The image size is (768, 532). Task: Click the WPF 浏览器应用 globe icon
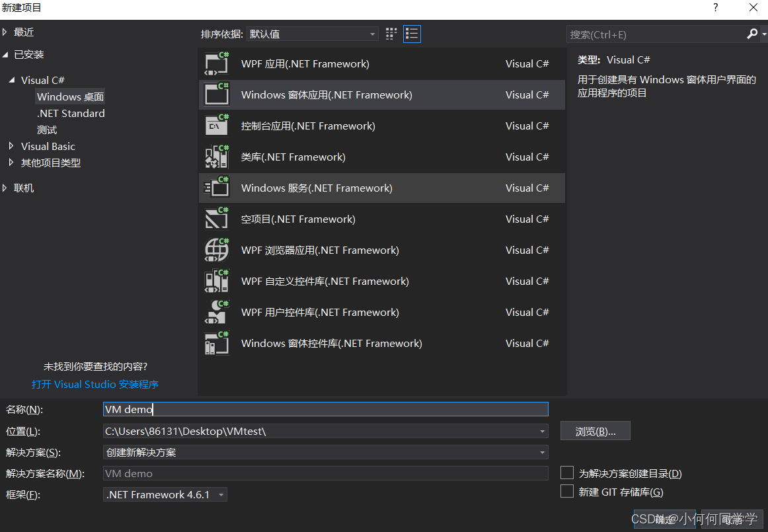pos(217,250)
